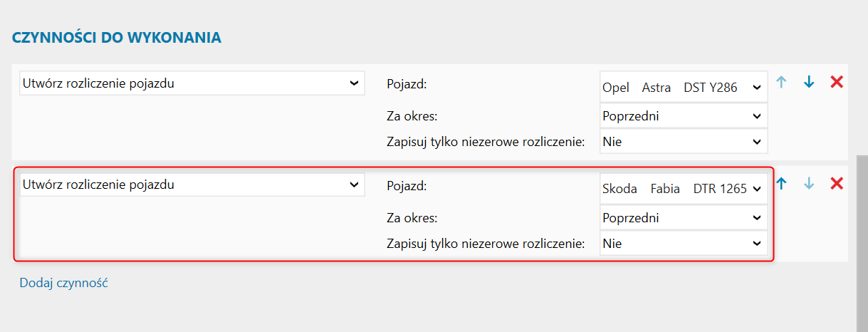The height and width of the screenshot is (332, 868).
Task: Open the second 'Utwórz rozliczenie pojazdu' action dropdown
Action: coord(192,185)
